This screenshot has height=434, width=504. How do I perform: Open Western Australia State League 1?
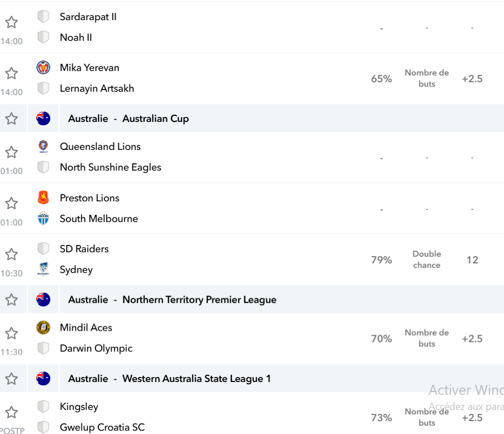pos(196,379)
